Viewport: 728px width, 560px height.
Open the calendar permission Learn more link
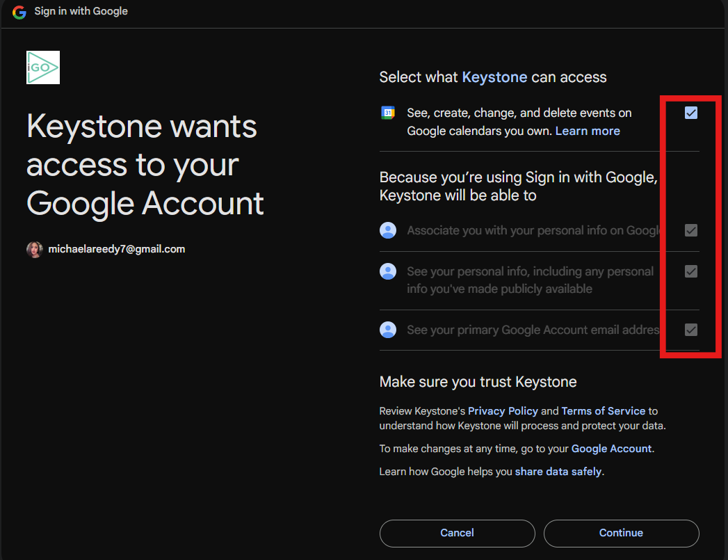pos(588,131)
